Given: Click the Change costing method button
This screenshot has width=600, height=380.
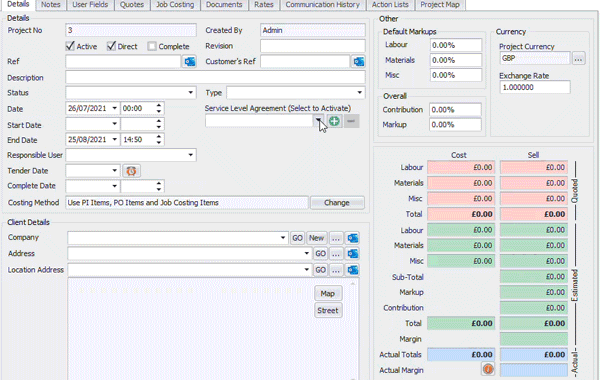Looking at the screenshot, I should (337, 203).
